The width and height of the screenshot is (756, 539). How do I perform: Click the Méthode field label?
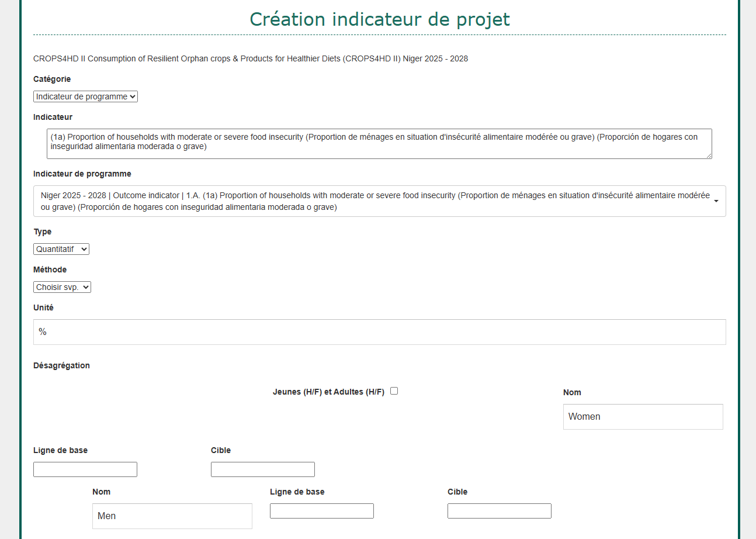pyautogui.click(x=50, y=269)
